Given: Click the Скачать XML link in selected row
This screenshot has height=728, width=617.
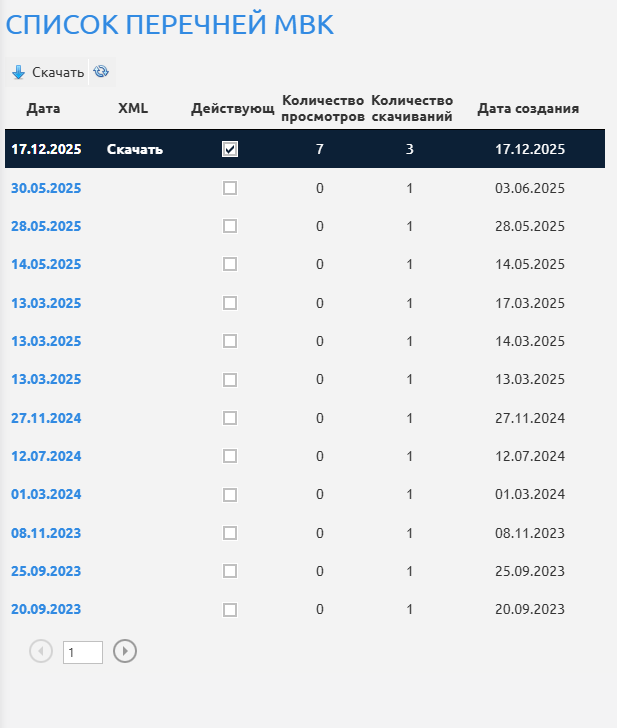Looking at the screenshot, I should pyautogui.click(x=135, y=149).
